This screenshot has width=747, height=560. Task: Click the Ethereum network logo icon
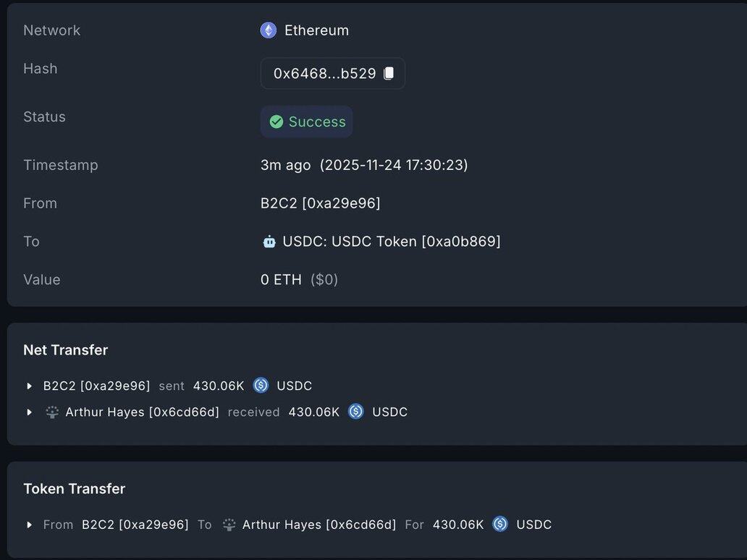(x=269, y=30)
